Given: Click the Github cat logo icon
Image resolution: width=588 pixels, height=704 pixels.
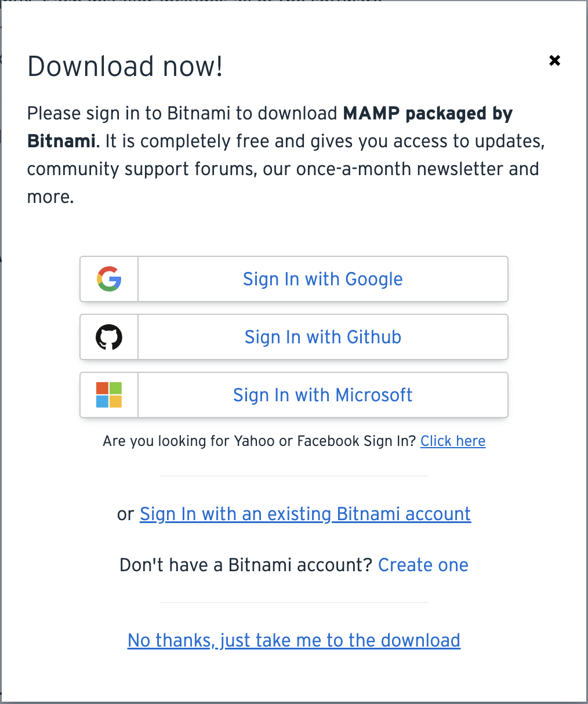Looking at the screenshot, I should pos(108,337).
